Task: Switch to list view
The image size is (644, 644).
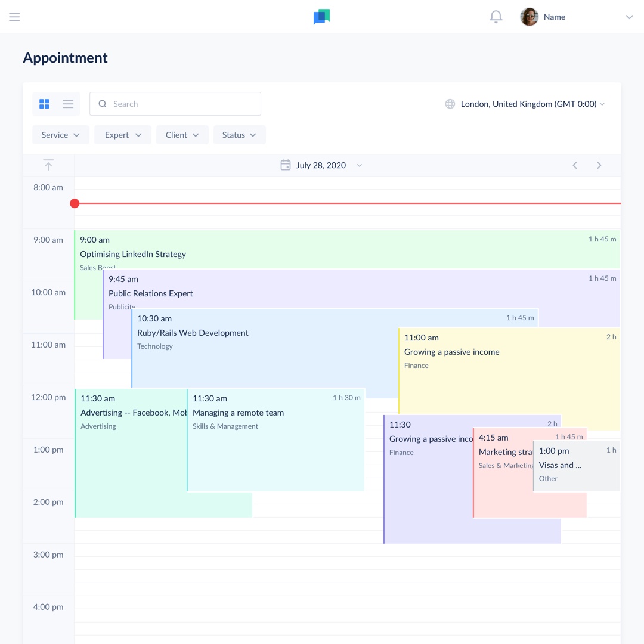Action: coord(68,104)
